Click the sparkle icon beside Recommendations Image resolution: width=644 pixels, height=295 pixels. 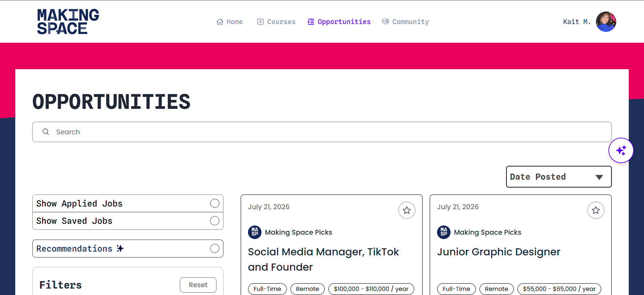coord(120,249)
